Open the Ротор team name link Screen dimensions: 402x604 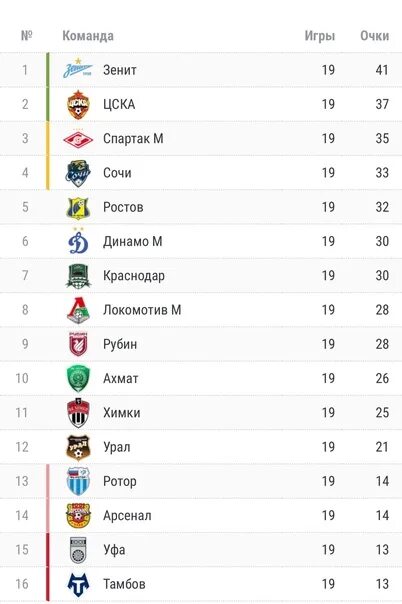(x=120, y=481)
